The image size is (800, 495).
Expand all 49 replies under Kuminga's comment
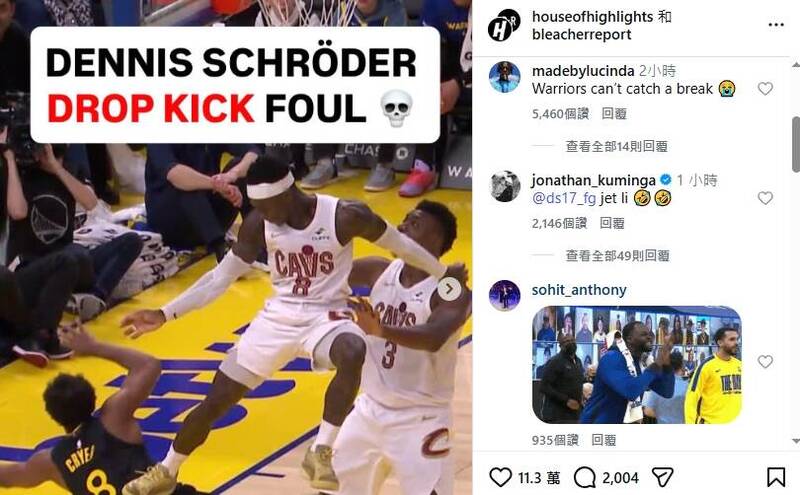[617, 256]
